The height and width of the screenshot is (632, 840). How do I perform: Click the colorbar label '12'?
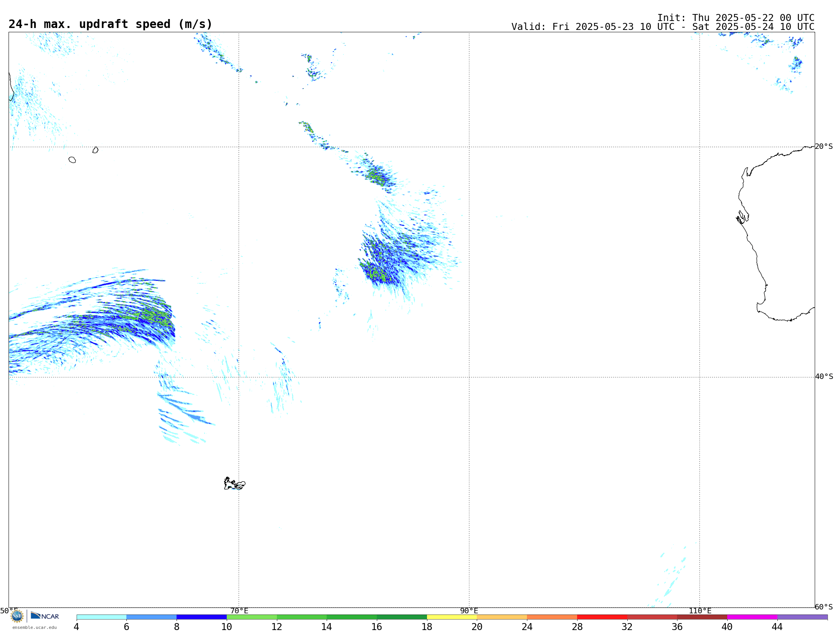[277, 627]
